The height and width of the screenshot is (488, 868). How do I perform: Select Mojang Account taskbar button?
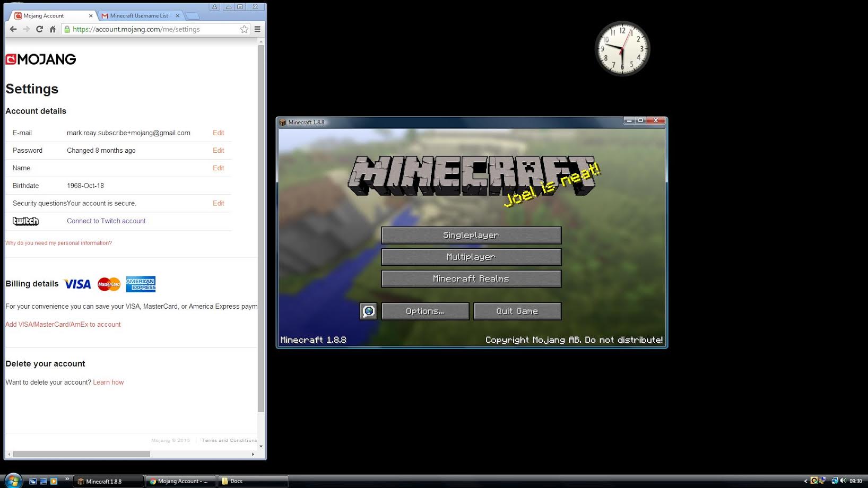[x=180, y=481]
